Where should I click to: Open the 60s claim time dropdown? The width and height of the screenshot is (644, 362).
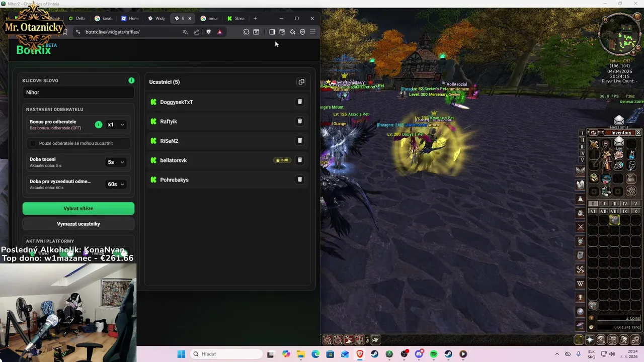click(116, 184)
